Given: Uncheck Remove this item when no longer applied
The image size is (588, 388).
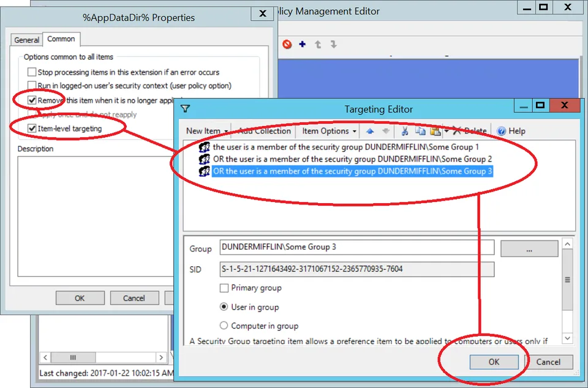Looking at the screenshot, I should coord(32,100).
